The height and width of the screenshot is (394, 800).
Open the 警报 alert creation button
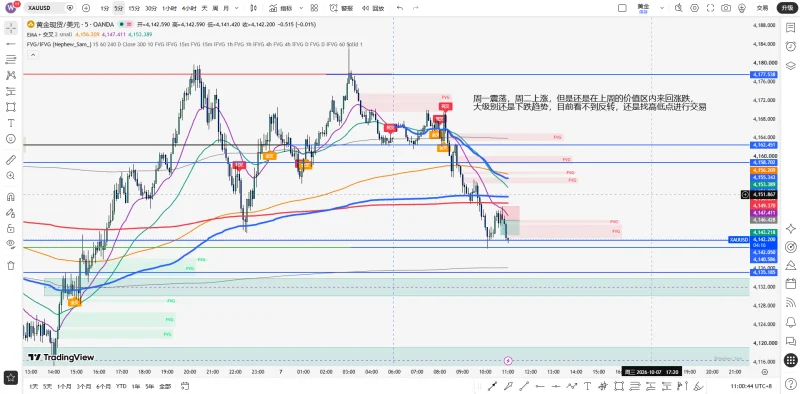(341, 8)
